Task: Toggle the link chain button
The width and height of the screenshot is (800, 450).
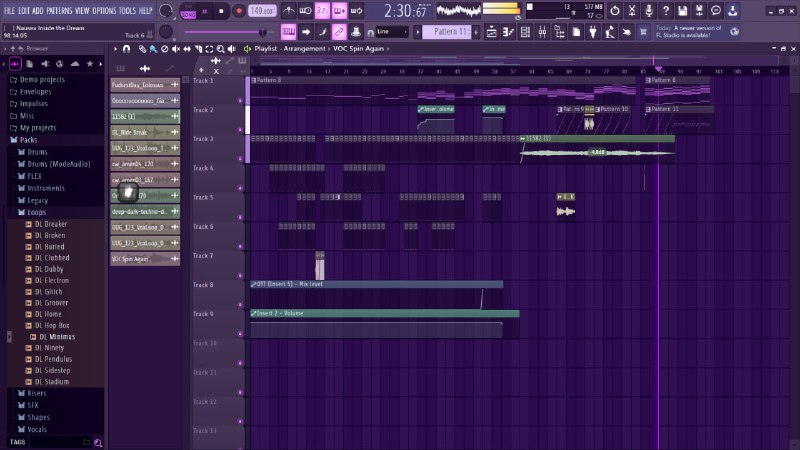Action: tap(339, 32)
